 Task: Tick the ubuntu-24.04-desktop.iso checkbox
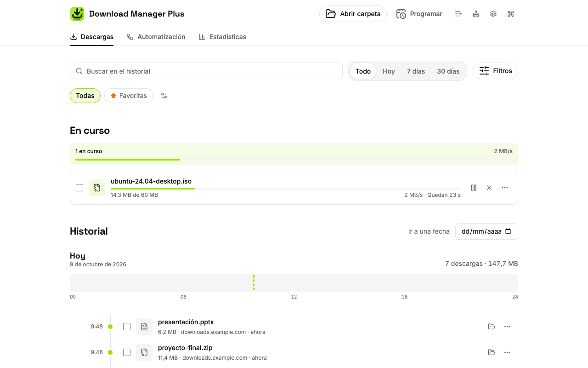coord(79,188)
